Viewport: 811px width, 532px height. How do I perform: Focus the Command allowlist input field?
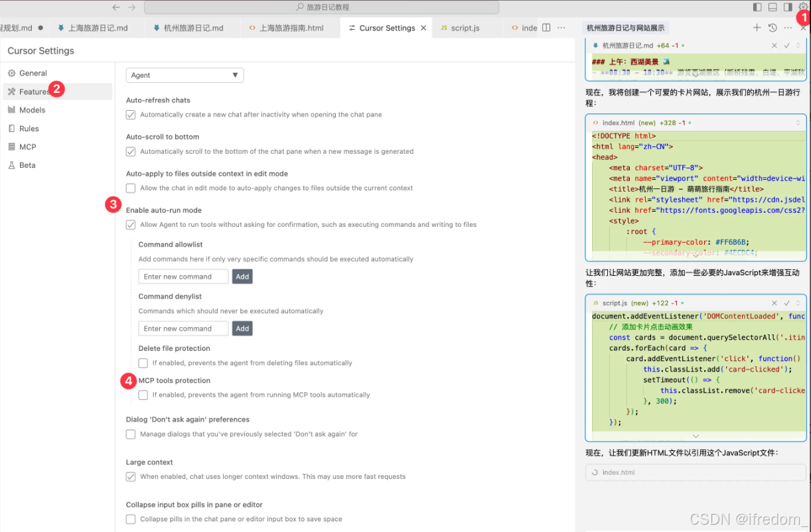pyautogui.click(x=183, y=277)
